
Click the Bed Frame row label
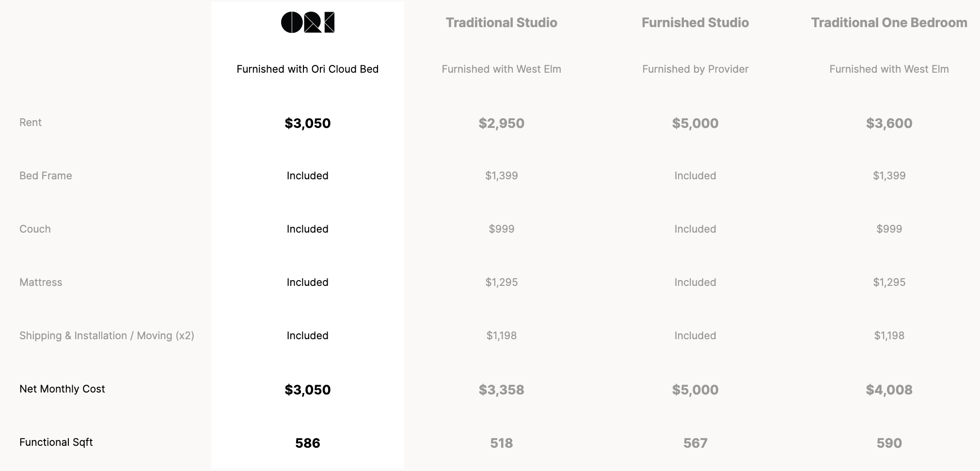click(46, 176)
